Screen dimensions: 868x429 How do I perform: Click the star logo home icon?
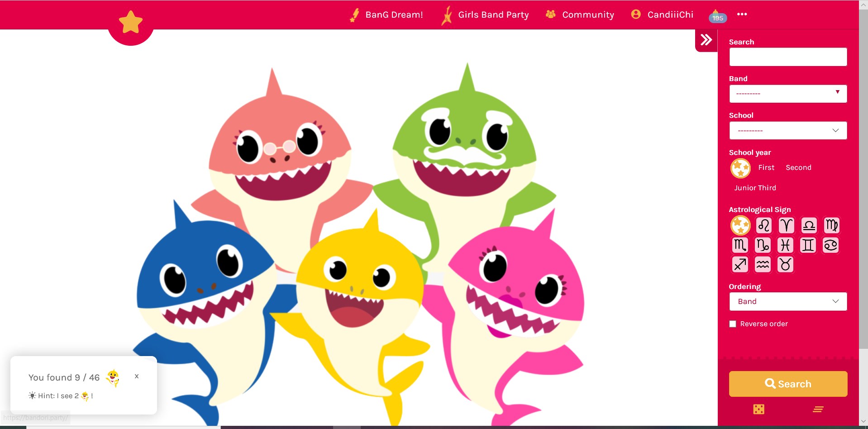[x=131, y=23]
